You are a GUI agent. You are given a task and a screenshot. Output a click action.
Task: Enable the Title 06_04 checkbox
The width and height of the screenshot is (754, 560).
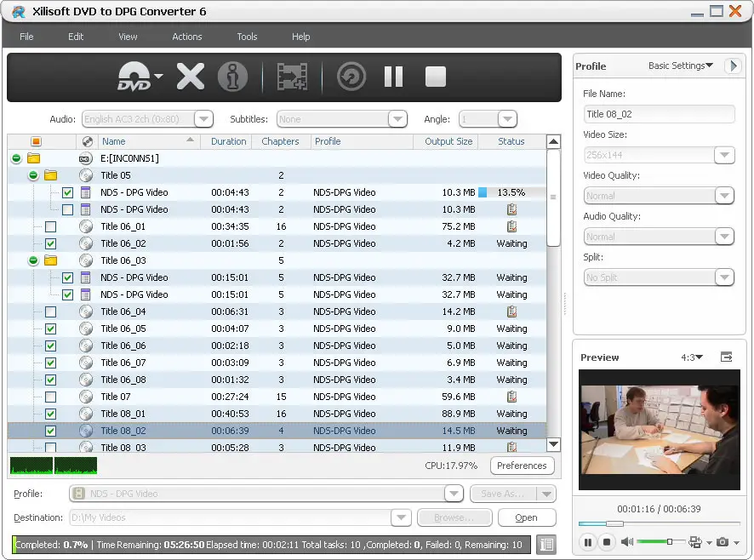coord(51,311)
